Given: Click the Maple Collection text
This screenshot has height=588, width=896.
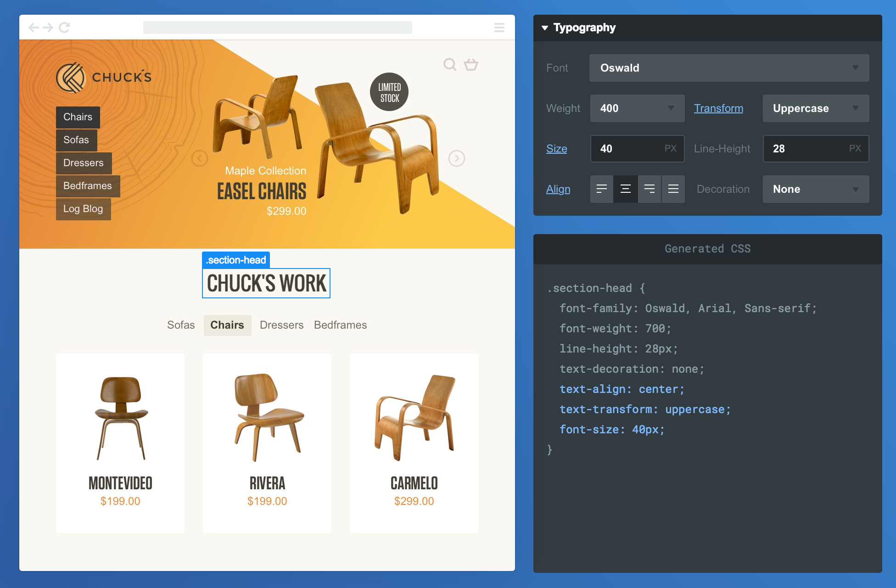Looking at the screenshot, I should (x=266, y=171).
